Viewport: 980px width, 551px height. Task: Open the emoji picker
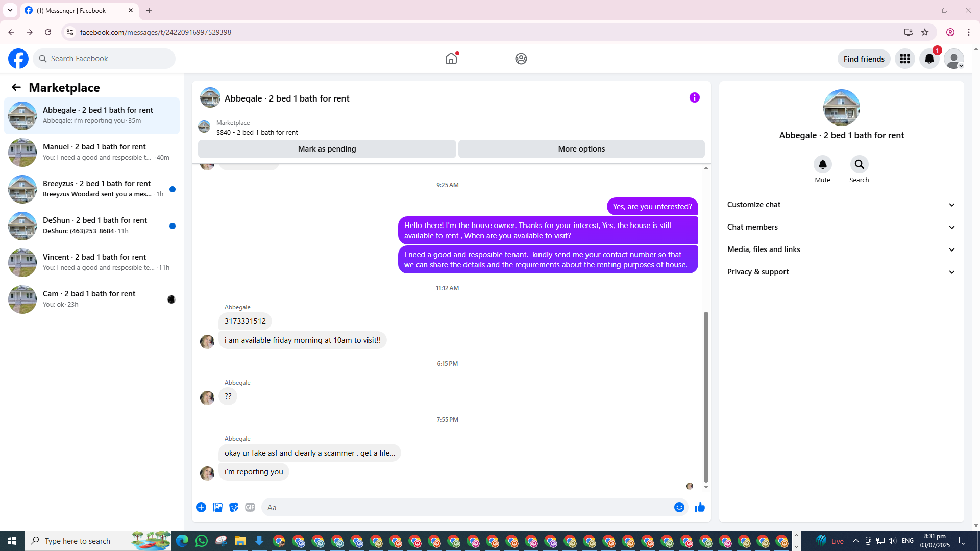pyautogui.click(x=679, y=507)
